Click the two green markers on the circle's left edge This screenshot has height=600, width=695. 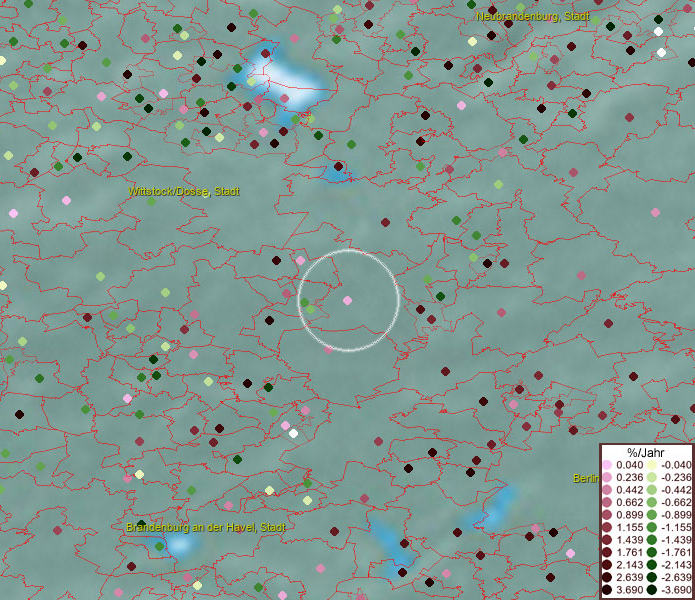(x=307, y=305)
